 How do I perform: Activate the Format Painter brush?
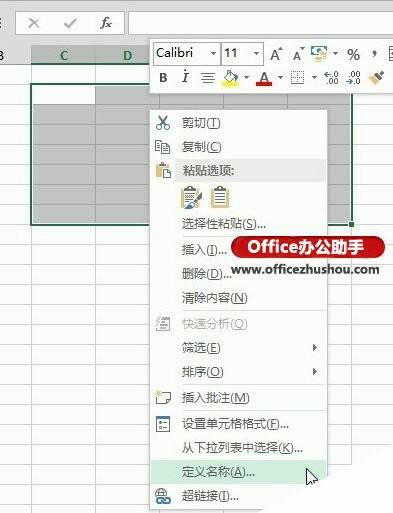click(x=376, y=78)
